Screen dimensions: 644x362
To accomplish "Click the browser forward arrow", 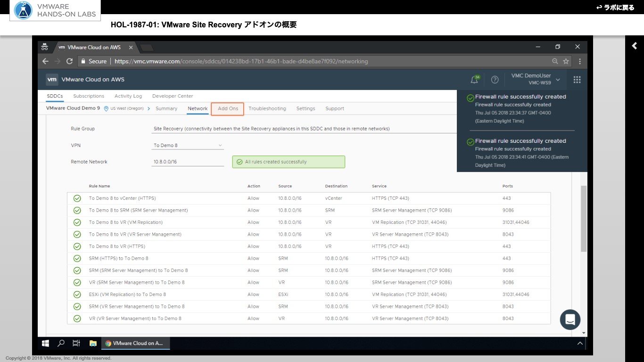I will pos(58,61).
